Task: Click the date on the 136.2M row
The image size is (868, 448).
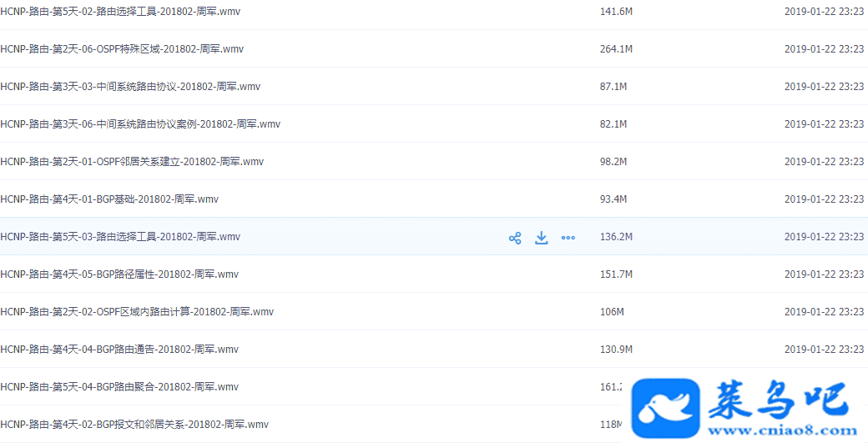Action: (825, 237)
